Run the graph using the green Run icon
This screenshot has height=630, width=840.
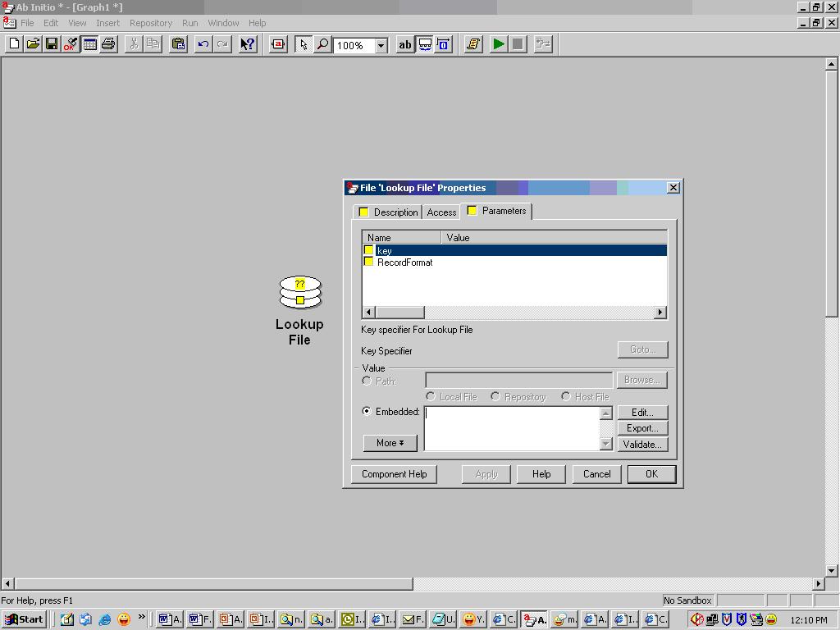[x=499, y=44]
